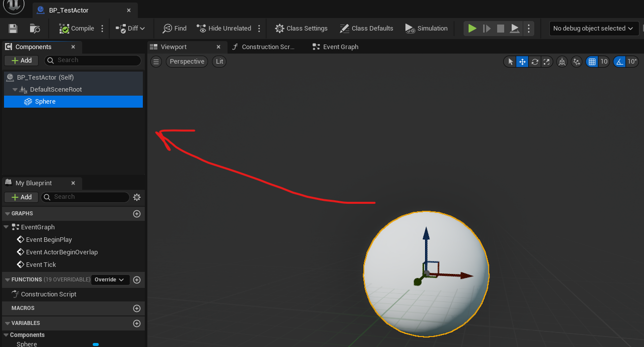This screenshot has width=644, height=347.
Task: Toggle rotation angle snapping
Action: pos(620,62)
